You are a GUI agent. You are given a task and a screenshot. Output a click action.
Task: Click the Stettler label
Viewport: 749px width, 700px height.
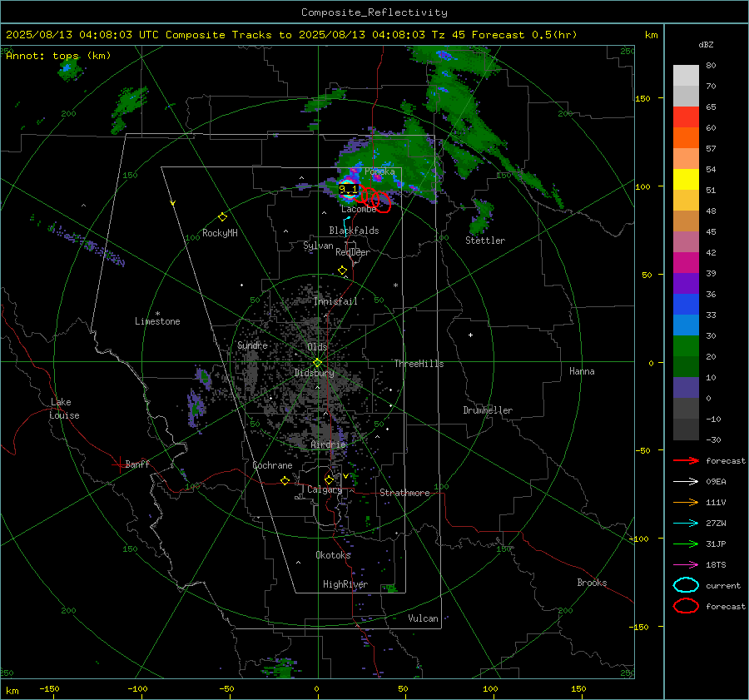pyautogui.click(x=485, y=241)
